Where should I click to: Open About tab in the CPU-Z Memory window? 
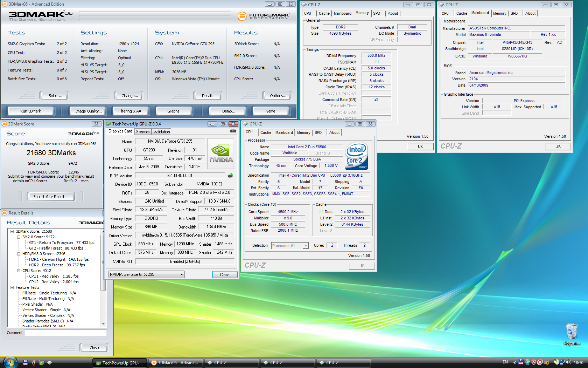(393, 13)
